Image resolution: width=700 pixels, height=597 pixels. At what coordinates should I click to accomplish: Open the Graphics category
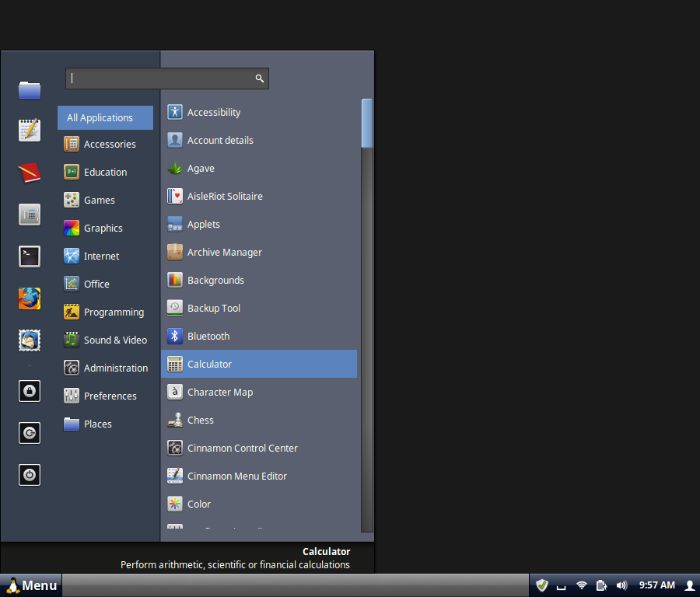(x=105, y=228)
